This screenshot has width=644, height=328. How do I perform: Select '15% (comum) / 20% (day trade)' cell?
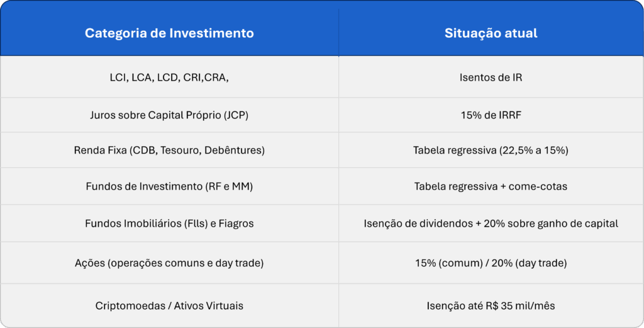491,263
